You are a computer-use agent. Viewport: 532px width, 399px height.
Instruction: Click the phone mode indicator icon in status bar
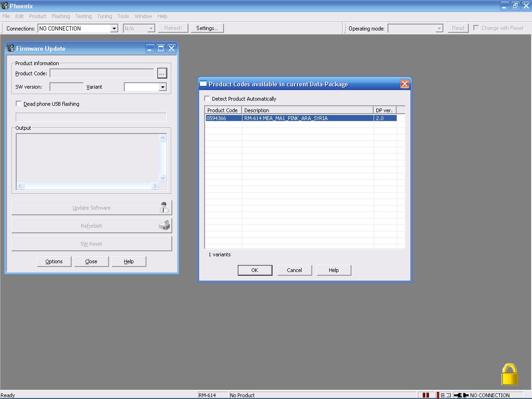[446, 395]
